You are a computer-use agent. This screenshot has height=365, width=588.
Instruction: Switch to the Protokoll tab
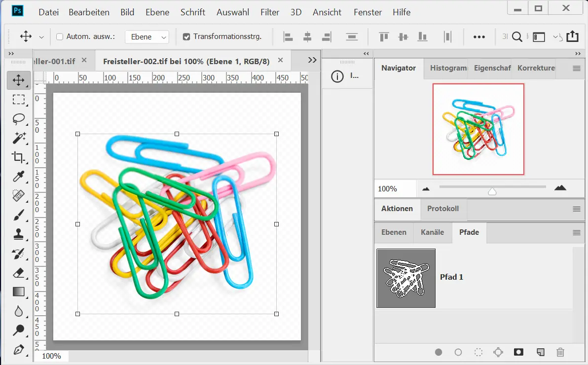(443, 209)
